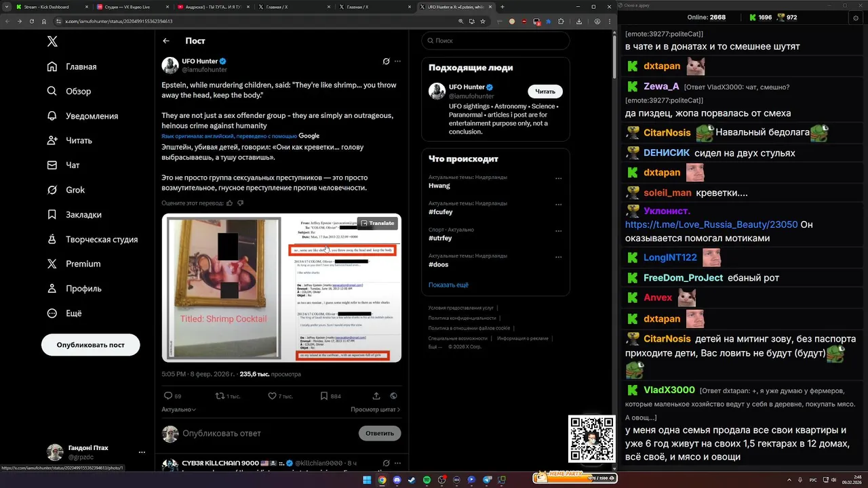Open UFO Hunter author avatar

[x=170, y=65]
